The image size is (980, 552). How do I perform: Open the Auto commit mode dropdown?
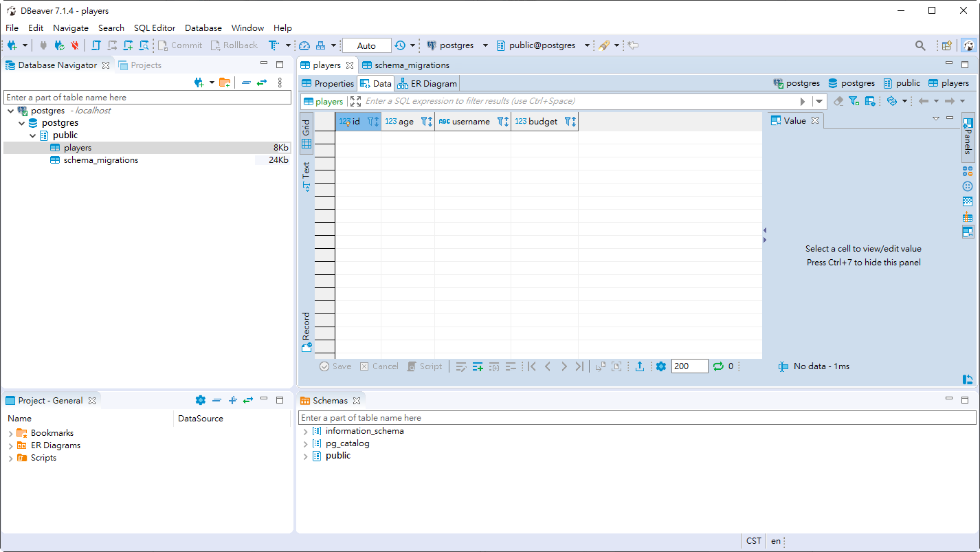[366, 45]
